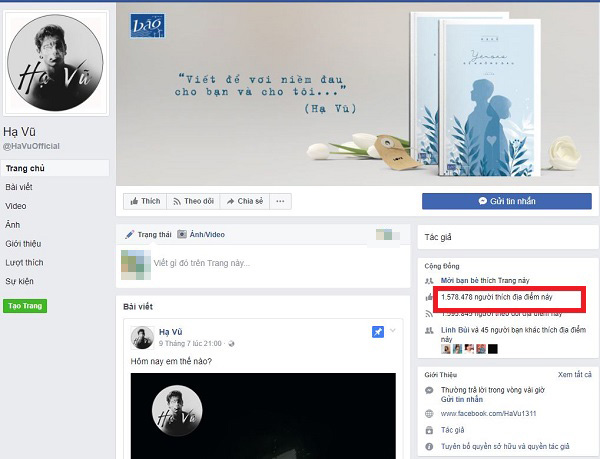600x459 pixels.
Task: Click Gửi tin nhắn blue button
Action: tap(507, 201)
